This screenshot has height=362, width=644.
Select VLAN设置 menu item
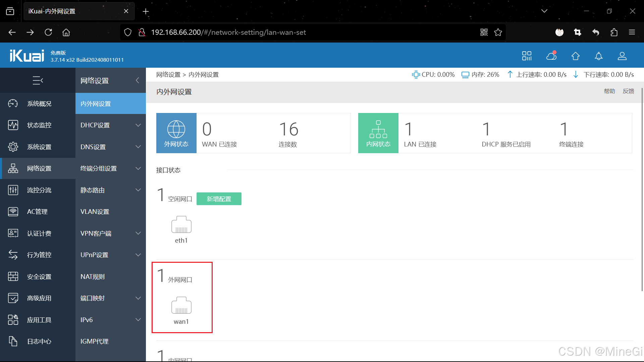[95, 212]
